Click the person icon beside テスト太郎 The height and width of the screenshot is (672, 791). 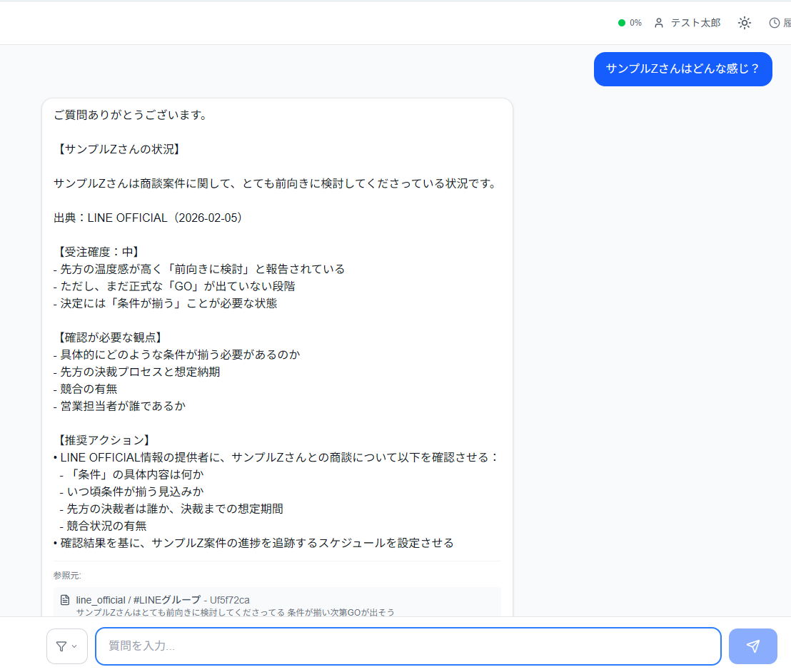pyautogui.click(x=658, y=22)
